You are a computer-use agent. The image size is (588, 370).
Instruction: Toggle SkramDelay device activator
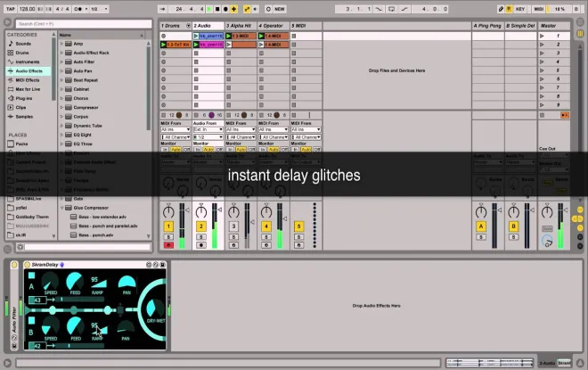tap(27, 265)
